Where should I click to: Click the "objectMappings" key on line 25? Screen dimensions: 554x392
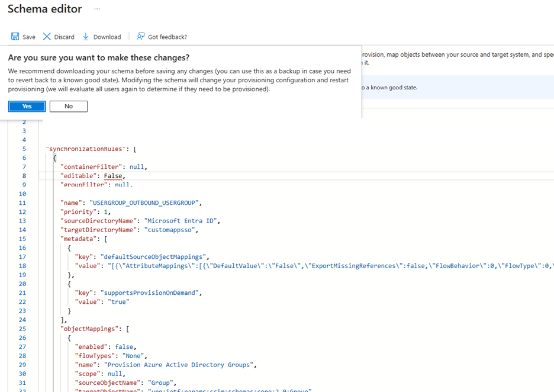tap(89, 329)
